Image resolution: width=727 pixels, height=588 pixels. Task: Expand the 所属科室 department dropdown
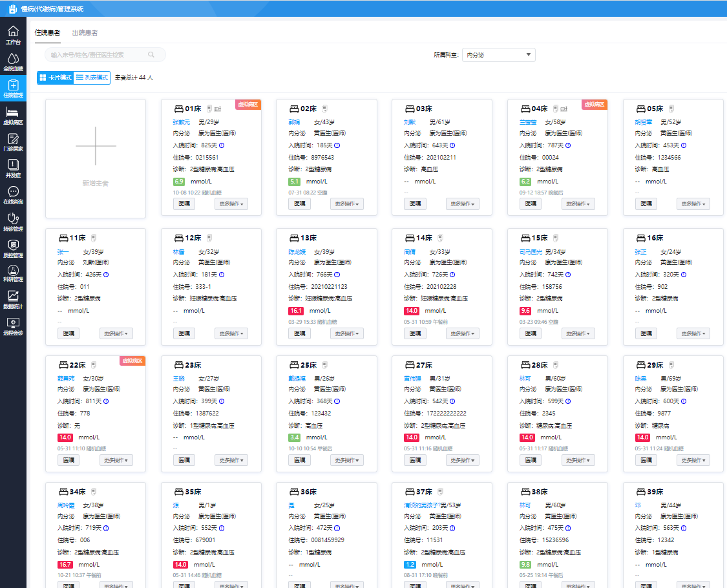tap(498, 55)
